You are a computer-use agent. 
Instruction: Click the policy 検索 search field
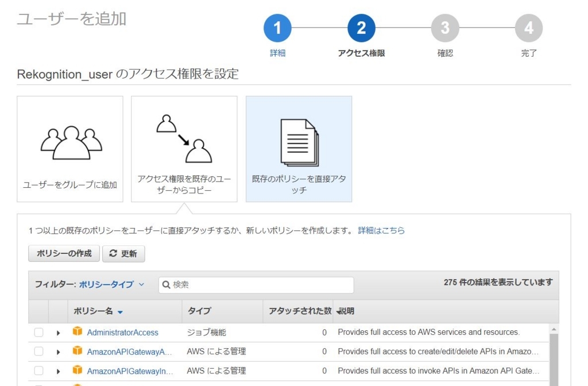256,285
